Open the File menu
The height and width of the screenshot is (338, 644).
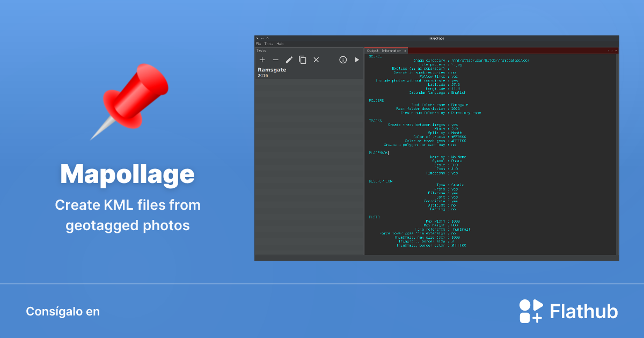point(258,43)
